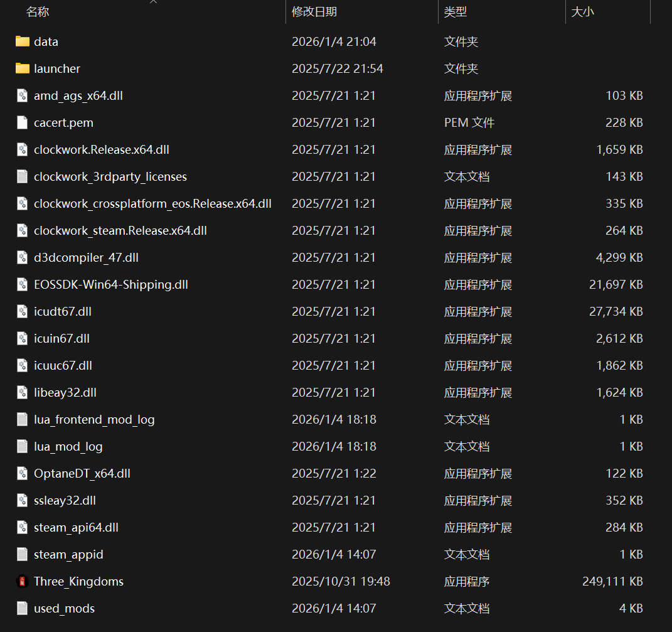This screenshot has width=672, height=632.
Task: Select the d3dcompiler_47.dll file icon
Action: (x=23, y=258)
